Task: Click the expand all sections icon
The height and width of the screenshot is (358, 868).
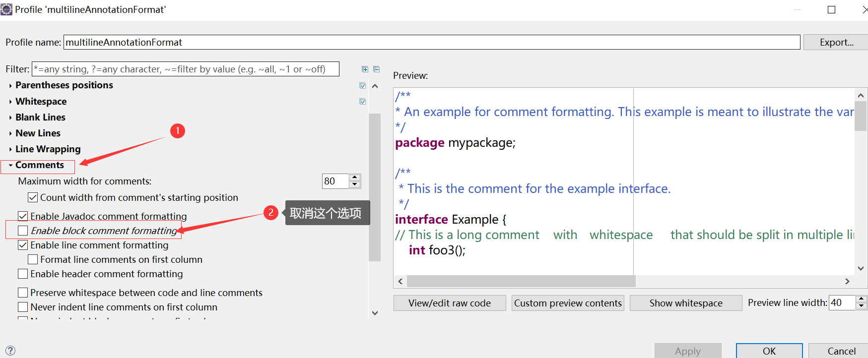Action: pyautogui.click(x=365, y=69)
